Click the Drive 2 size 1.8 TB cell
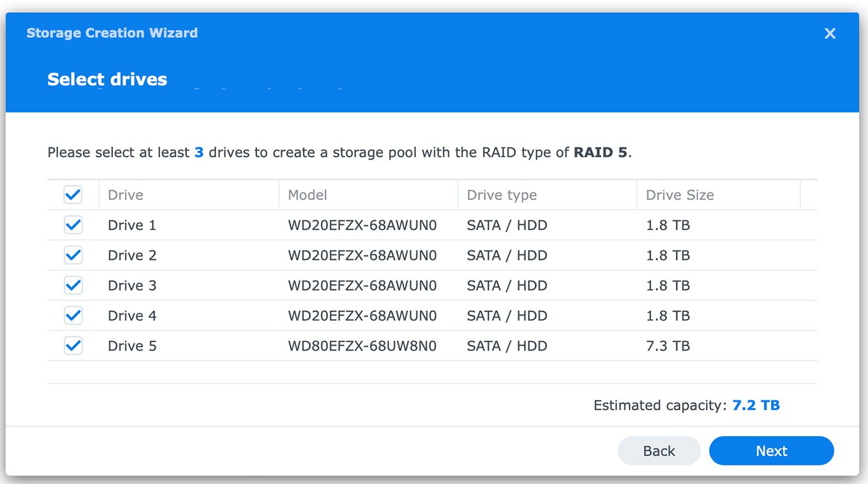Image resolution: width=868 pixels, height=484 pixels. coord(668,255)
